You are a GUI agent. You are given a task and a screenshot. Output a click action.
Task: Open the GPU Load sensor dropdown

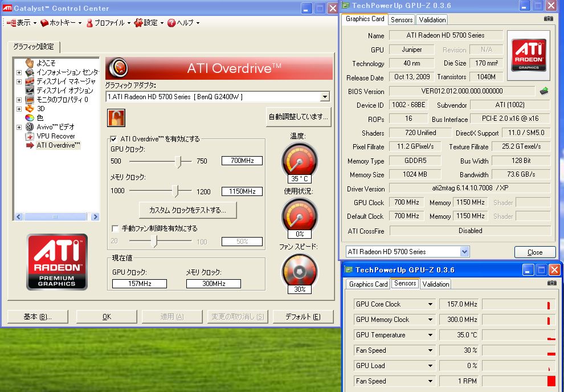(x=430, y=366)
